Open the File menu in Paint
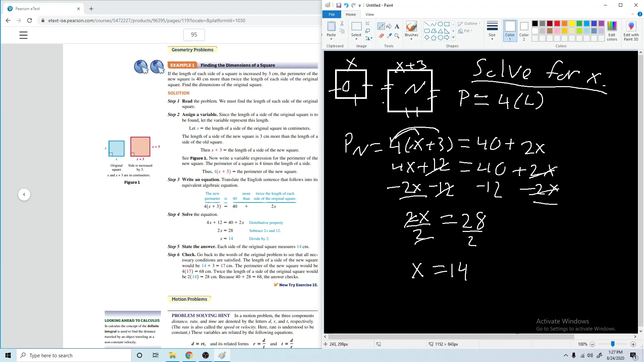This screenshot has height=362, width=644. [332, 14]
